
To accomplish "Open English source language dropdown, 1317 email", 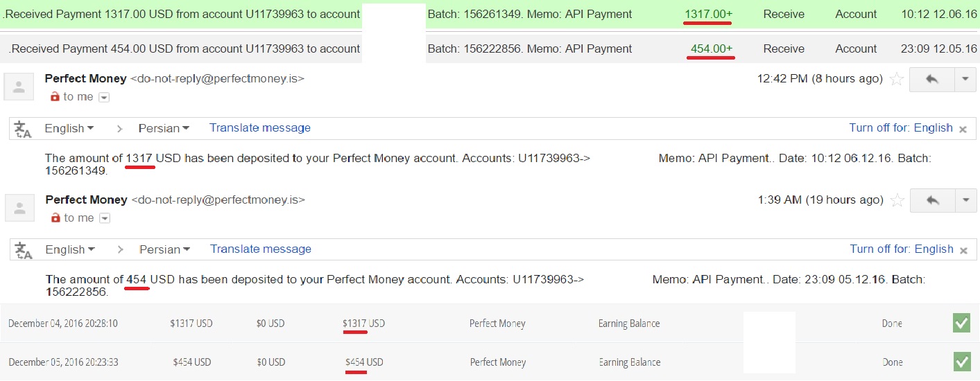I will [x=69, y=129].
